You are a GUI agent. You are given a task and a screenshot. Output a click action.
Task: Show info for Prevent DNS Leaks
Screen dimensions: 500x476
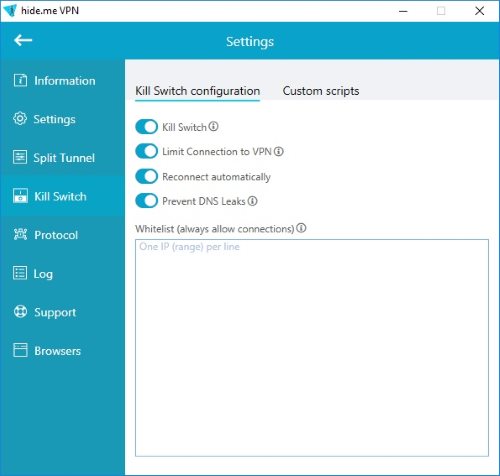[253, 201]
